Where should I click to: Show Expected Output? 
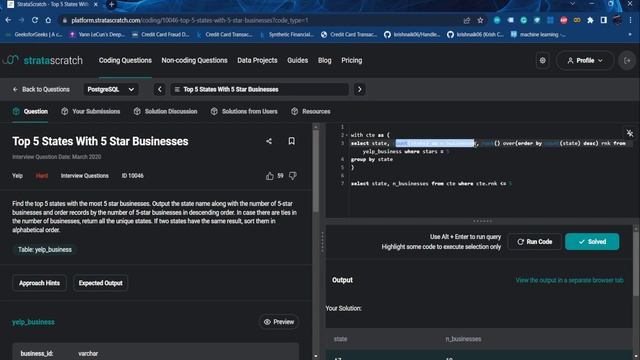coord(100,283)
